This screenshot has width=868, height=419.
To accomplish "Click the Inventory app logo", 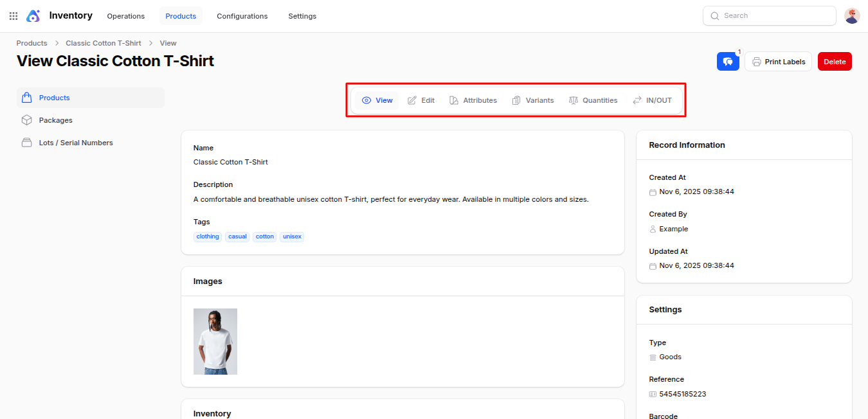I will pyautogui.click(x=33, y=15).
